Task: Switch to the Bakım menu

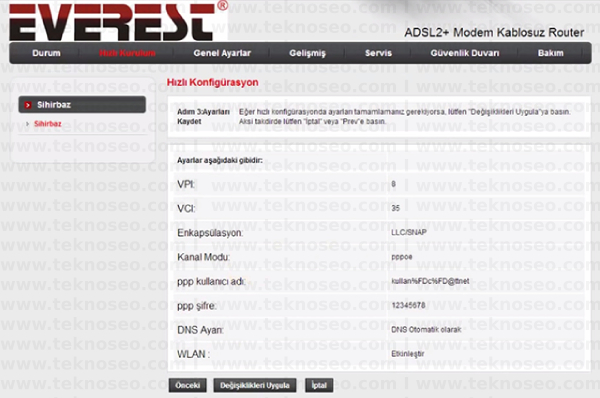Action: 550,53
